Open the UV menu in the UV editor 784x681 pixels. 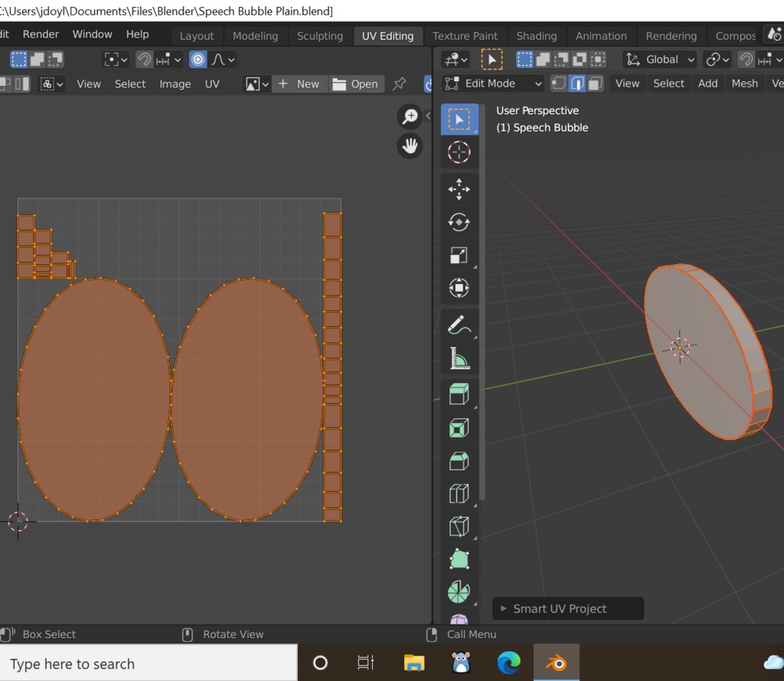pos(212,84)
